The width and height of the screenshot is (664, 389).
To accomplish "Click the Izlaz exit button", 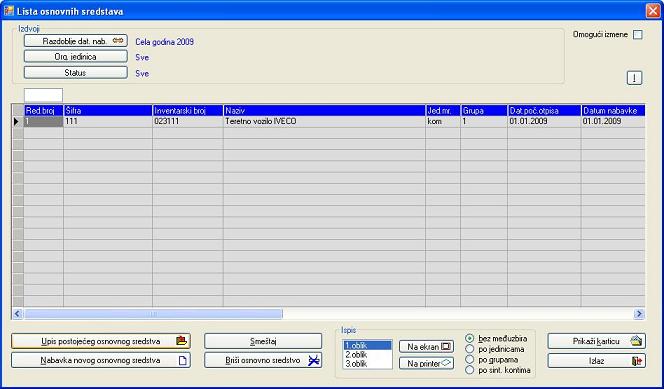I will coord(597,361).
